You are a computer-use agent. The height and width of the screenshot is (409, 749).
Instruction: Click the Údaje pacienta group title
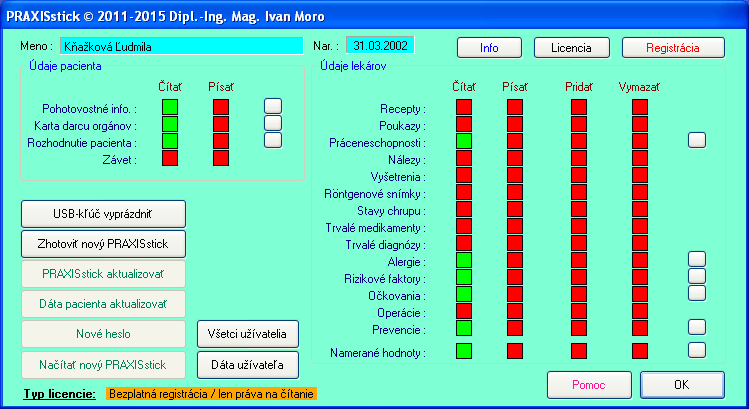(65, 66)
